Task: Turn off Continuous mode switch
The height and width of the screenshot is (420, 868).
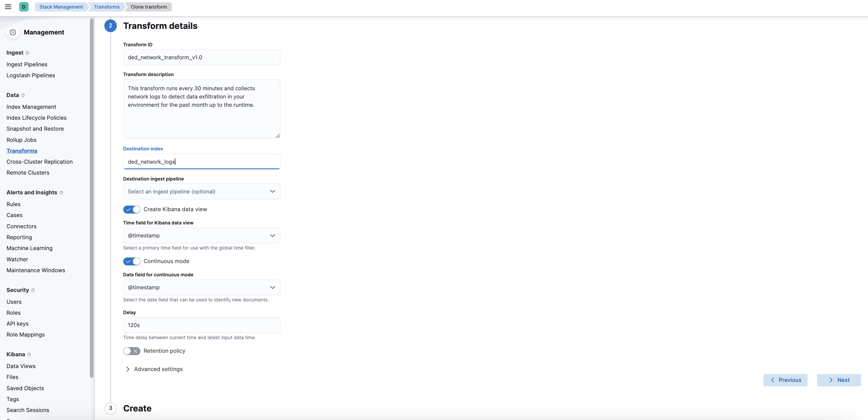Action: (131, 261)
